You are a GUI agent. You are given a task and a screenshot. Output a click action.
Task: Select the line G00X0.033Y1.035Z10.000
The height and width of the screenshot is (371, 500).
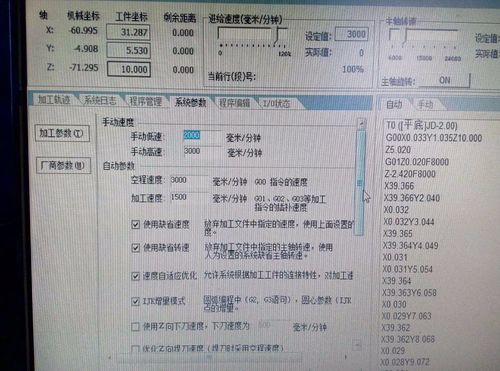click(434, 138)
